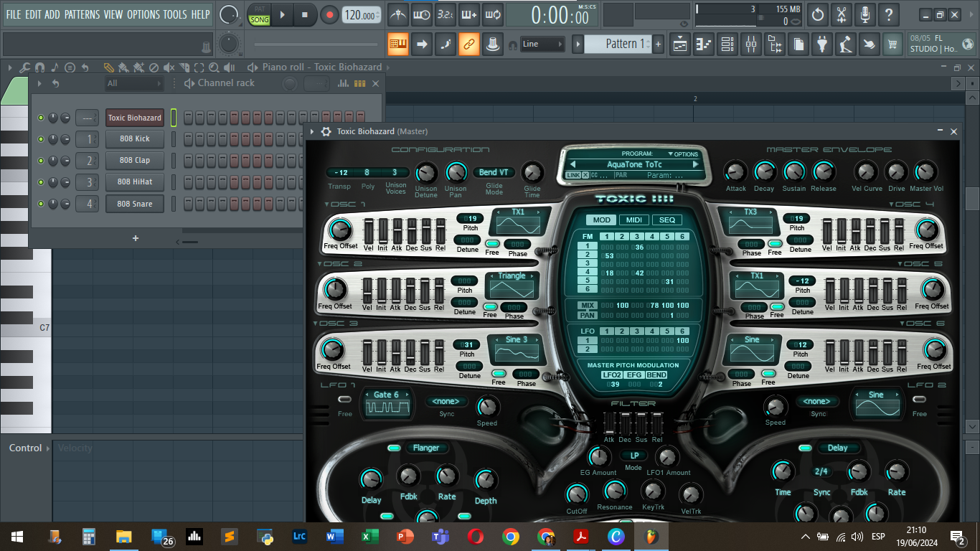
Task: Click the record button
Action: [x=329, y=14]
